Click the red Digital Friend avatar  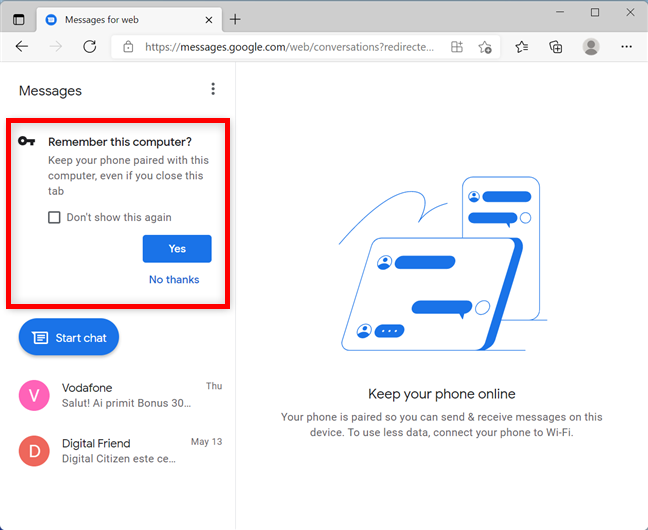point(34,451)
